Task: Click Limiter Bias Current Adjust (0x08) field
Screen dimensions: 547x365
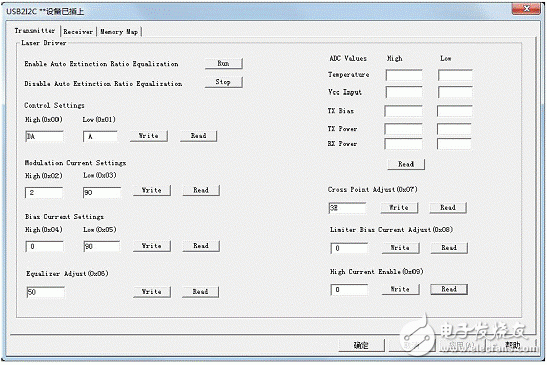Action: (x=349, y=248)
